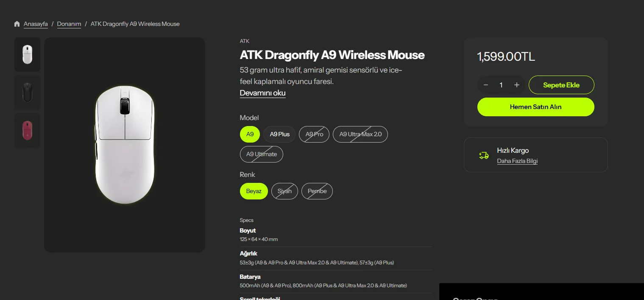This screenshot has height=300, width=644.
Task: Pick the Siyah color option
Action: click(284, 191)
